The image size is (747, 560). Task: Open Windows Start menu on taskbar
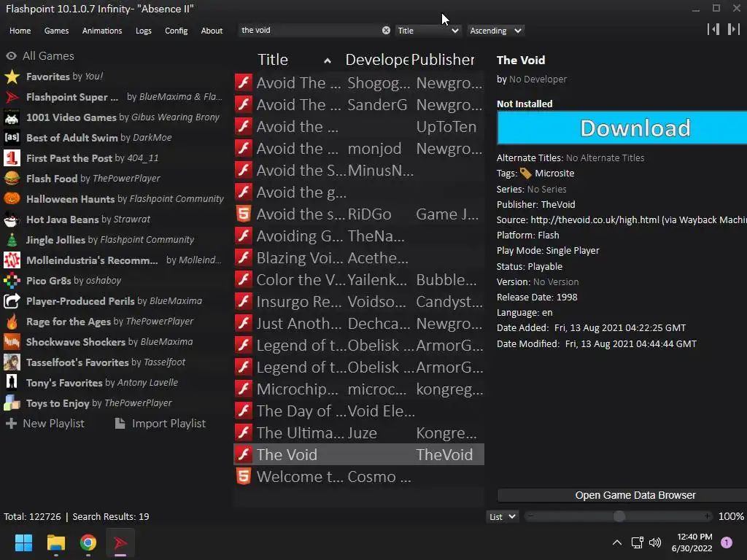(x=23, y=542)
